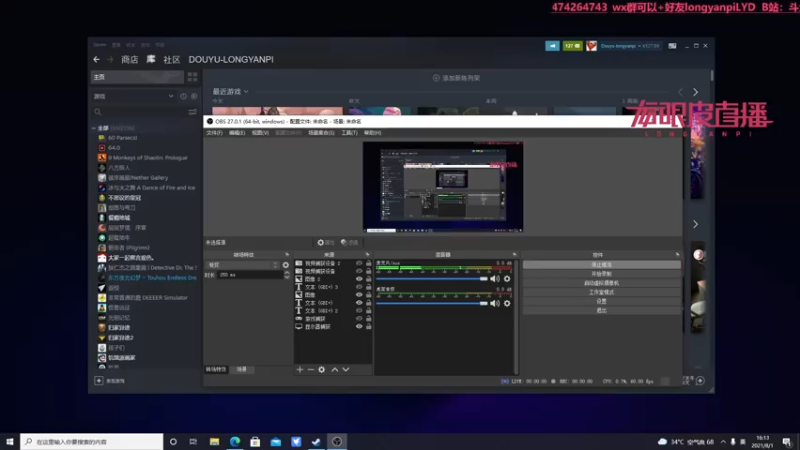Toggle lock on 图像 2 source
Viewport: 800px width, 450px height.
368,279
